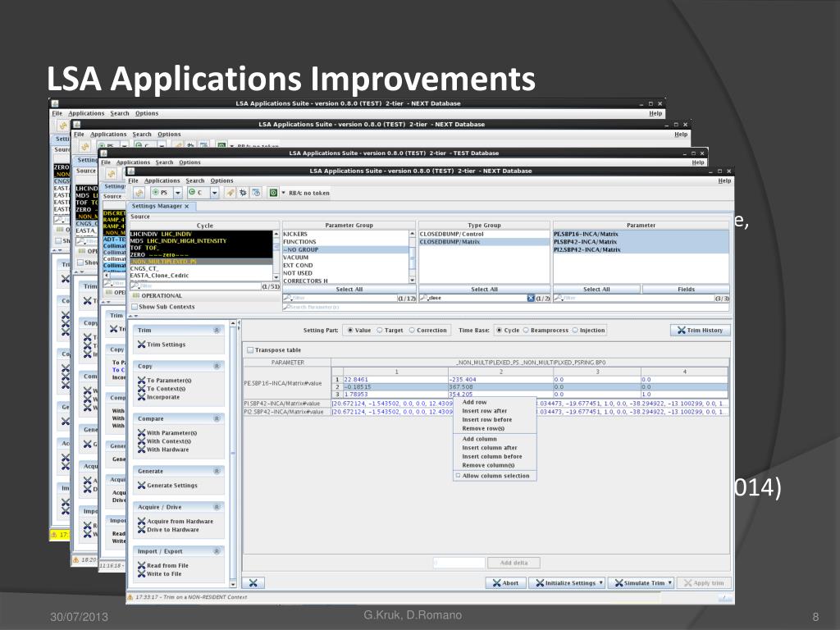Open the Applications menu in front window
The width and height of the screenshot is (840, 630).
click(x=162, y=181)
